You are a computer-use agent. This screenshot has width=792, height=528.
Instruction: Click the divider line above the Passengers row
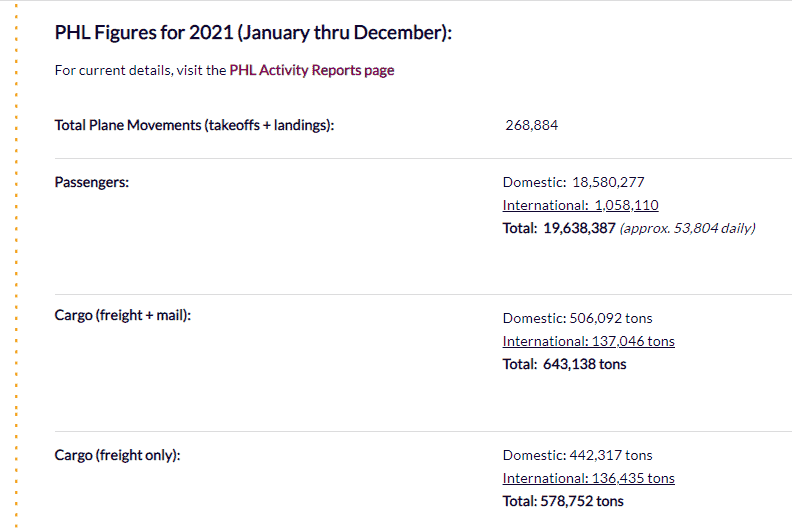400,158
